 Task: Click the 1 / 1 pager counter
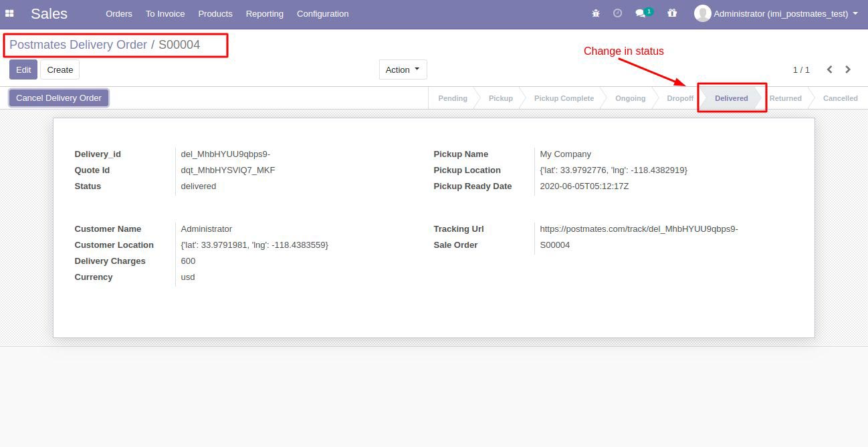[x=801, y=69]
